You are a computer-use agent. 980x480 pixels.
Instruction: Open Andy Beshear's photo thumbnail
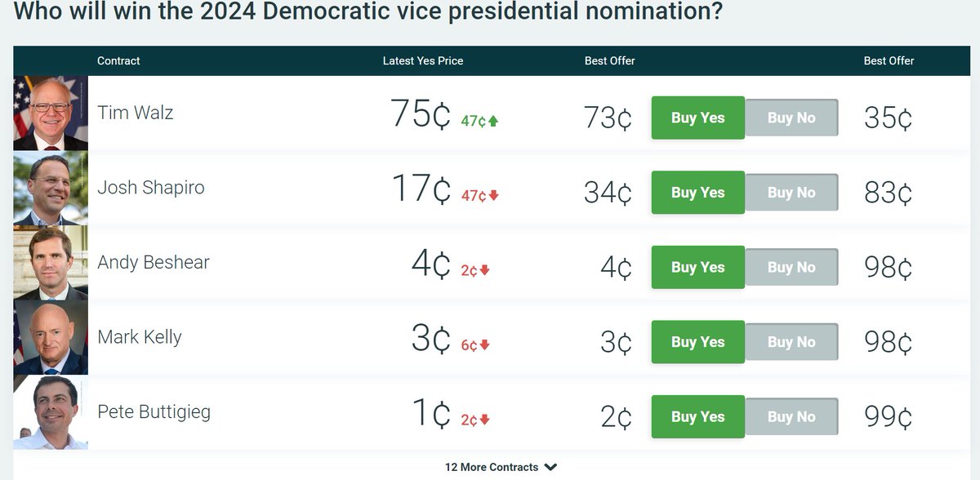coord(51,263)
